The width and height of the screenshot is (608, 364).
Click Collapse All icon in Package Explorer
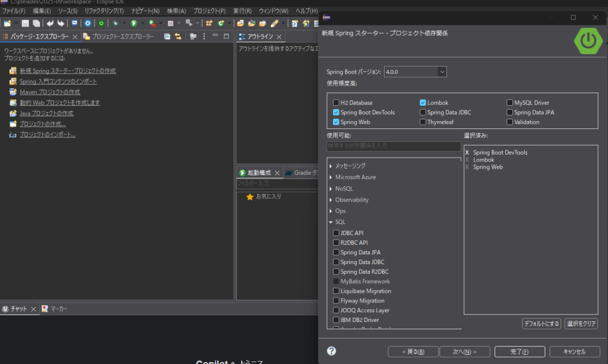167,37
